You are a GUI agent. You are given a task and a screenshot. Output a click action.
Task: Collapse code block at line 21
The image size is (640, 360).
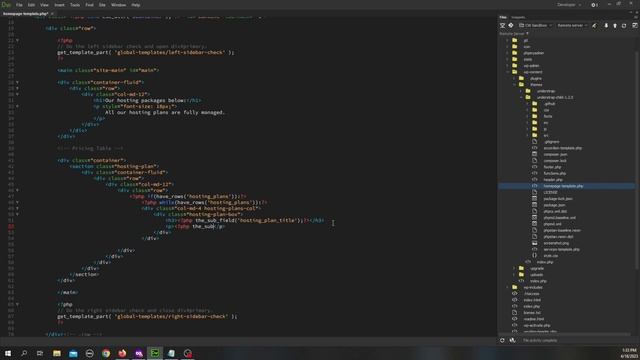[x=17, y=40]
